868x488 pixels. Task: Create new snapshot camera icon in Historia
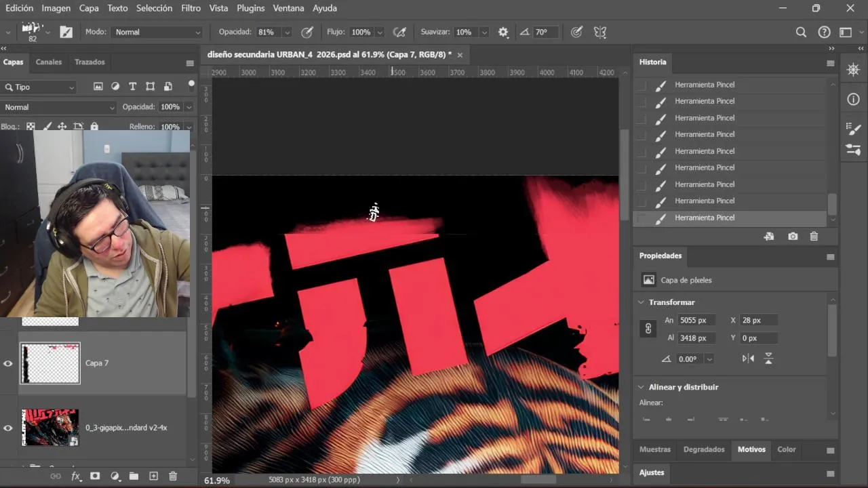(x=793, y=237)
